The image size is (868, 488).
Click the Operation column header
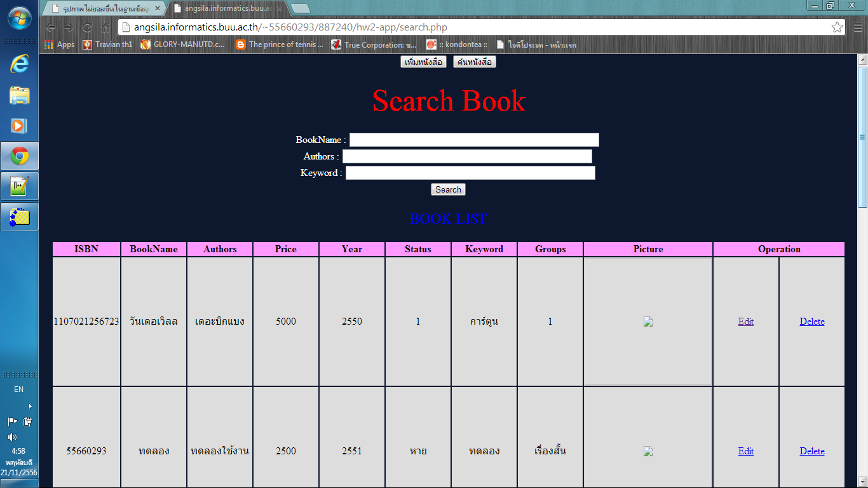click(x=779, y=249)
